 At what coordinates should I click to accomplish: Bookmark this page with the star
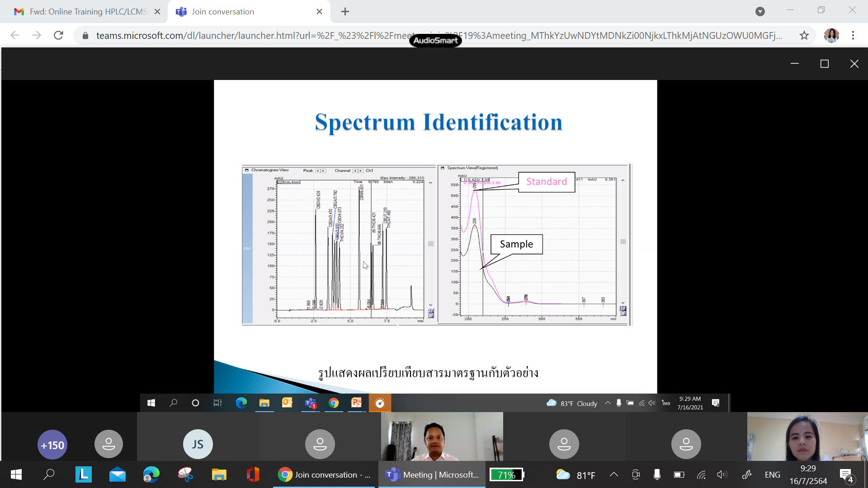click(804, 35)
